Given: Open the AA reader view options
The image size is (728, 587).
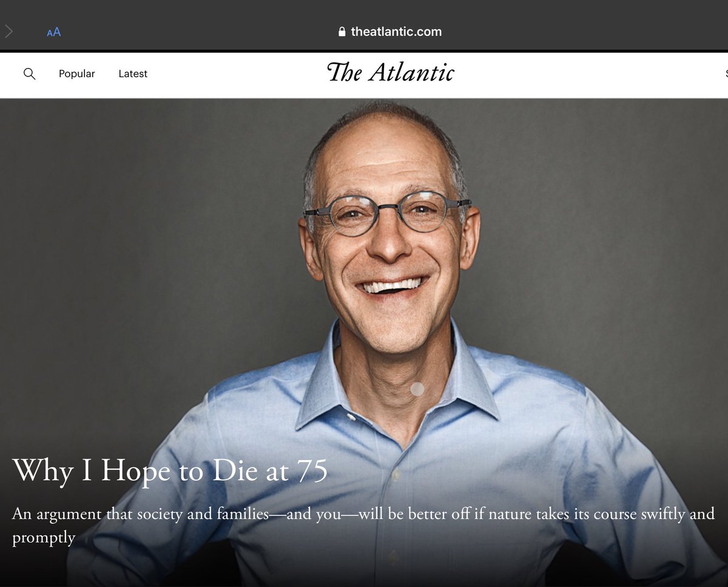Looking at the screenshot, I should point(54,32).
